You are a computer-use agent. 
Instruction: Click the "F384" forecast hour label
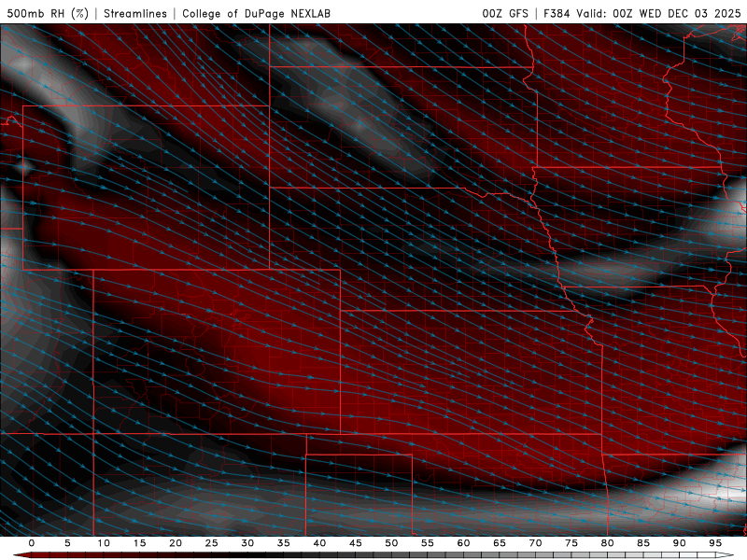pos(557,13)
